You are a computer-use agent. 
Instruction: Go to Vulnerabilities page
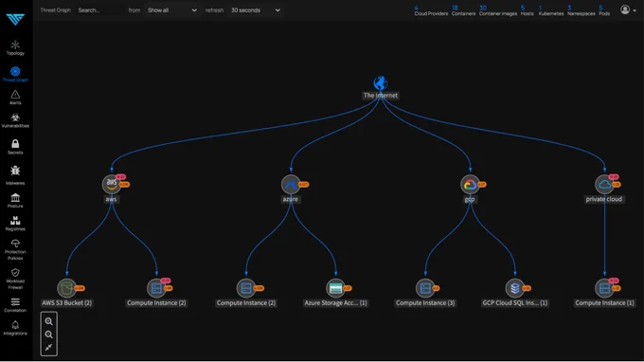pyautogui.click(x=15, y=120)
